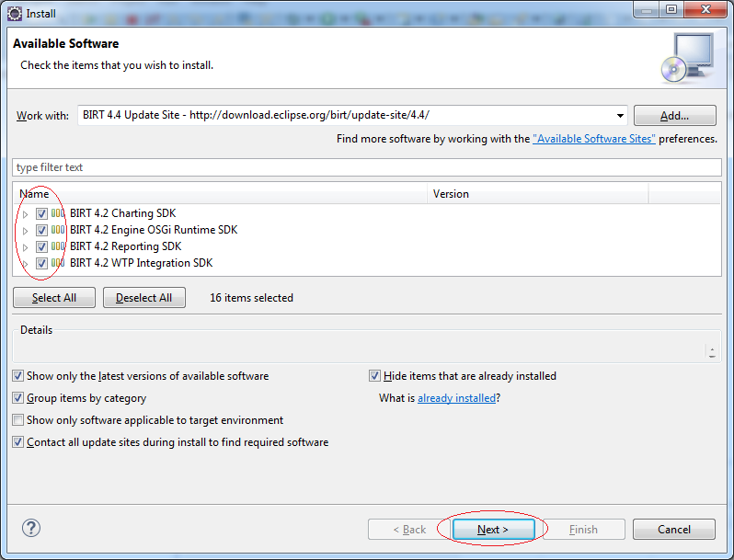This screenshot has width=734, height=560.
Task: Open the Work with site dropdown arrow
Action: click(620, 116)
